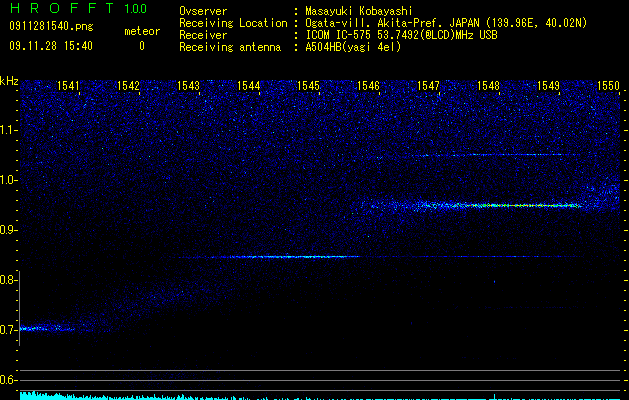Select the 1543 time label
Viewport: 629px width, 400px height.
[189, 86]
